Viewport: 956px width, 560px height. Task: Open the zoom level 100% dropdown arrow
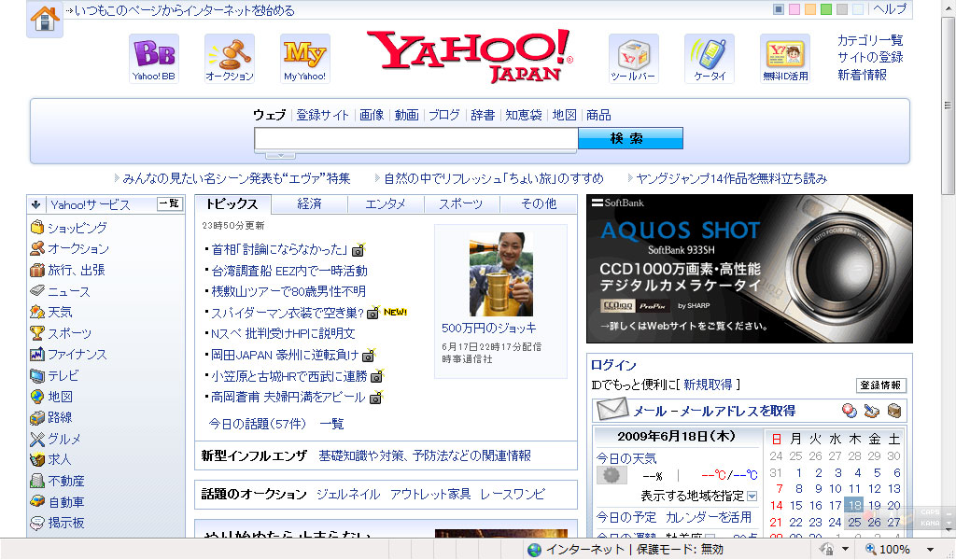(x=931, y=550)
